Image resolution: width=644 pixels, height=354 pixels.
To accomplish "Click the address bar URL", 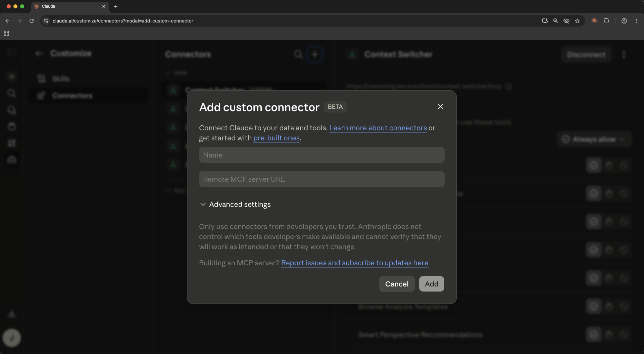I will pos(123,21).
